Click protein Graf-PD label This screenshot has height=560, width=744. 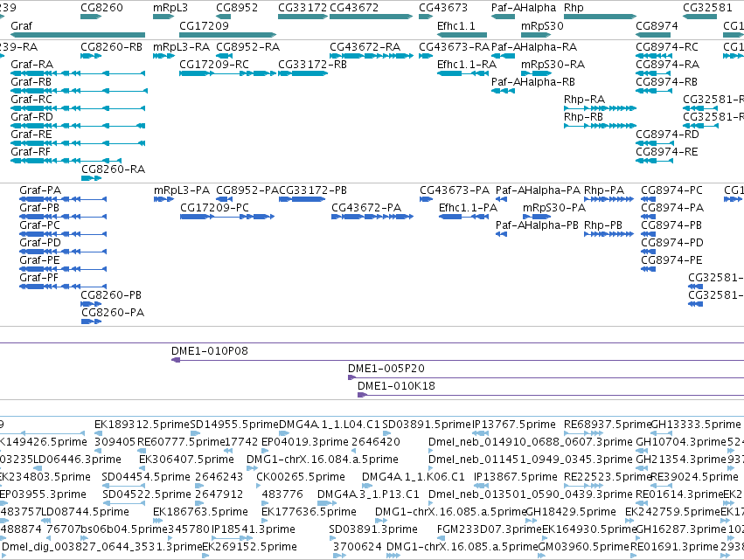(40, 242)
